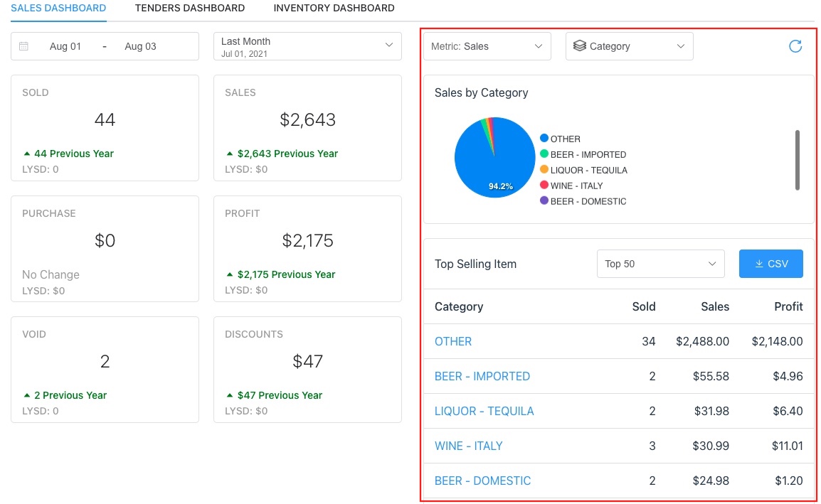Click the layers icon beside Category
Image resolution: width=821 pixels, height=504 pixels.
(x=579, y=46)
